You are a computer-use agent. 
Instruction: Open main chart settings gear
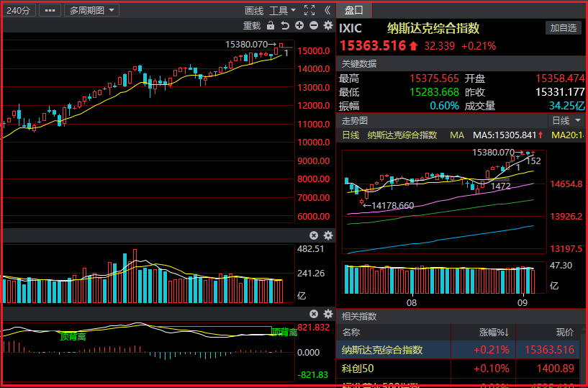328,25
